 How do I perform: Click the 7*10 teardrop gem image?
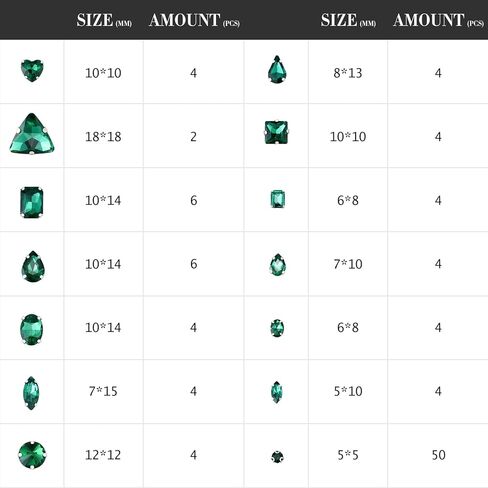pyautogui.click(x=277, y=265)
